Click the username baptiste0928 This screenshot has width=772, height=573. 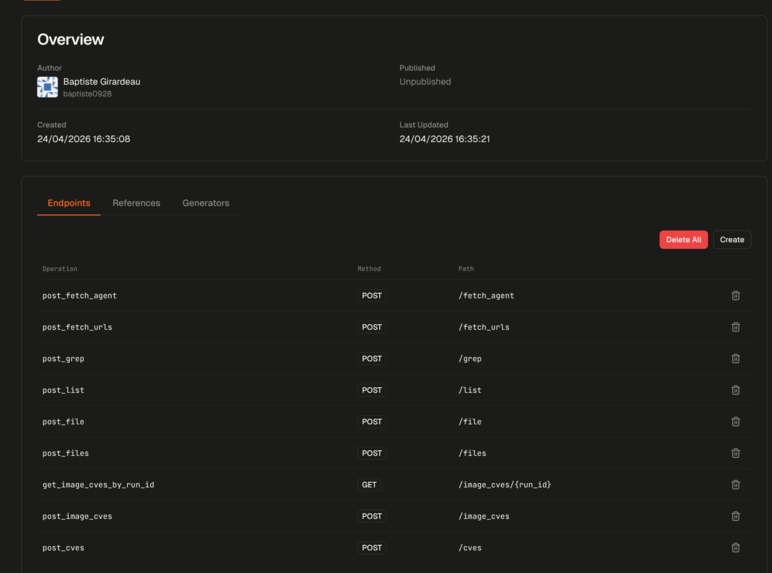[87, 94]
